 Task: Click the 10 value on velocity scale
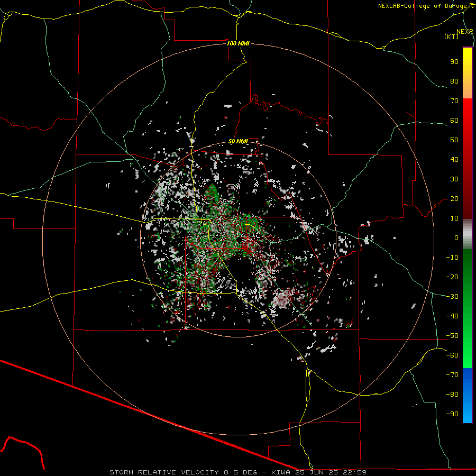[454, 218]
